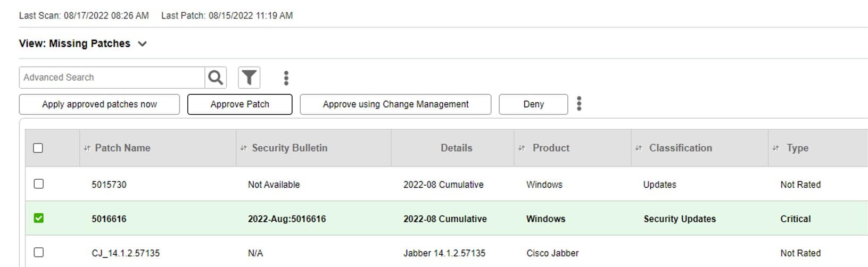
Task: Click Critical type cell
Action: (796, 219)
